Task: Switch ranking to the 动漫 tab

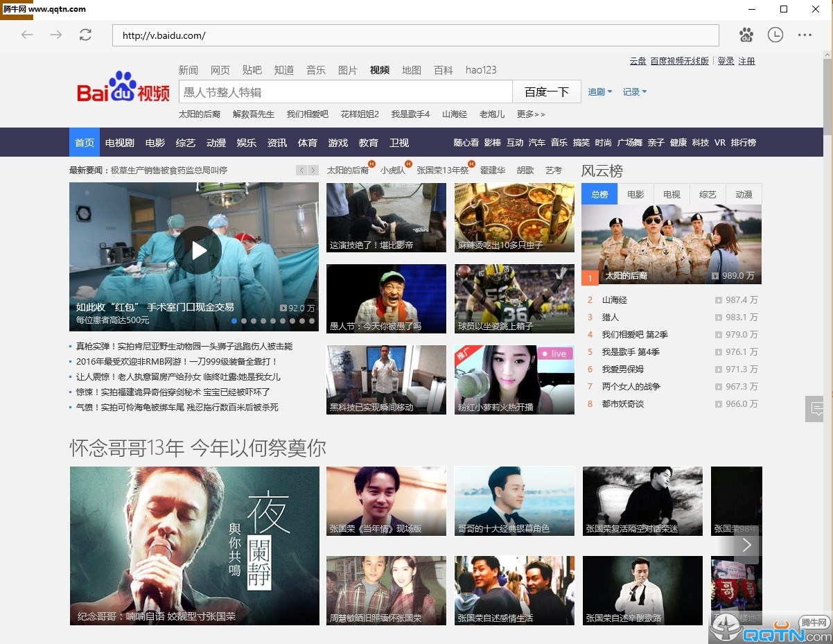Action: click(744, 194)
